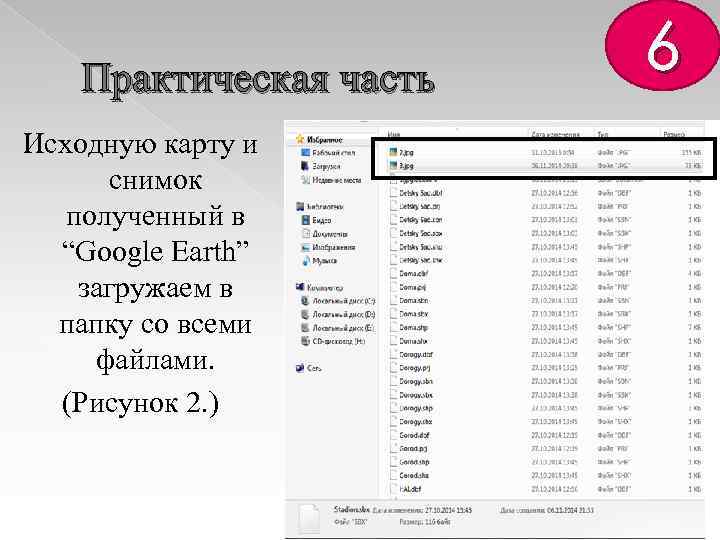Open the Музыка library
Viewport: 720px width, 540px height.
324,261
